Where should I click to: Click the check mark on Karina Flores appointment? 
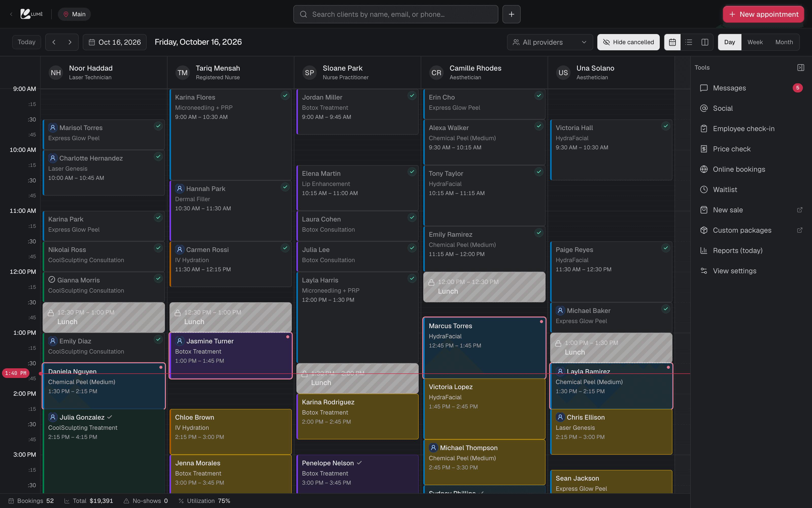click(285, 96)
